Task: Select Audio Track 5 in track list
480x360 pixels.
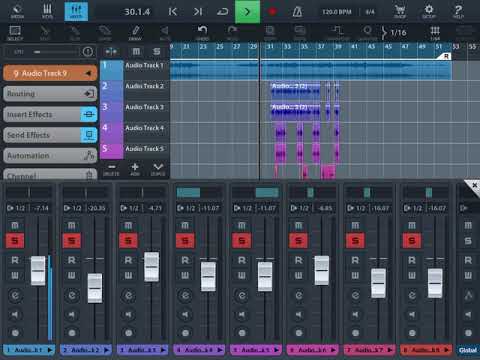Action: pyautogui.click(x=135, y=153)
